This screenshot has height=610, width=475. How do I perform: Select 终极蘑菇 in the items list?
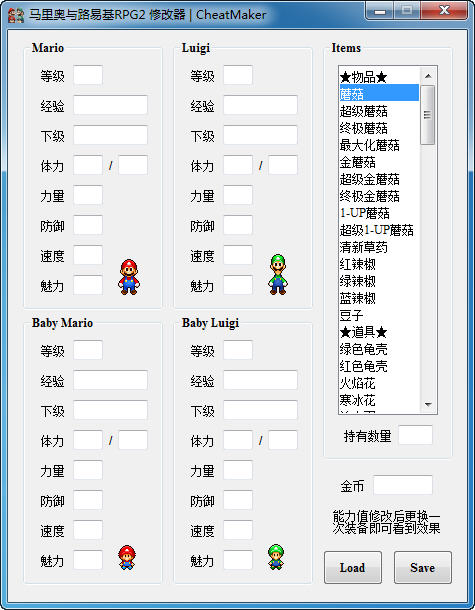click(x=379, y=128)
